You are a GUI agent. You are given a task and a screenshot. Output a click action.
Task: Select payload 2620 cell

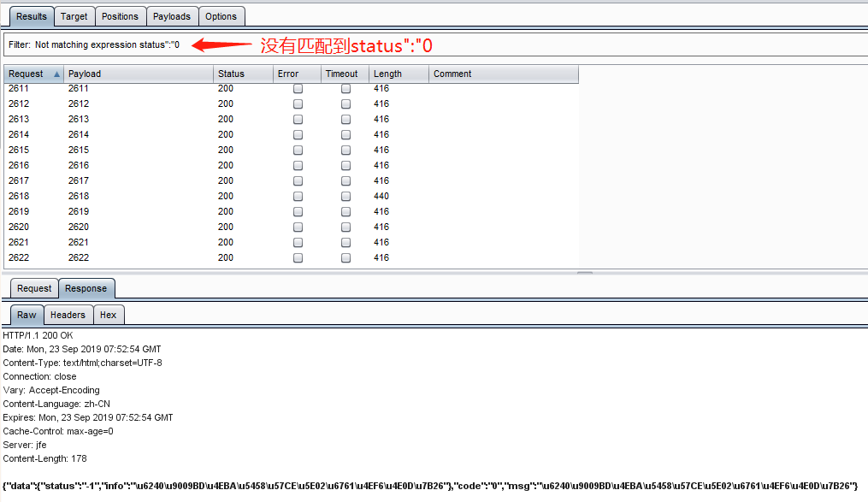coord(79,227)
